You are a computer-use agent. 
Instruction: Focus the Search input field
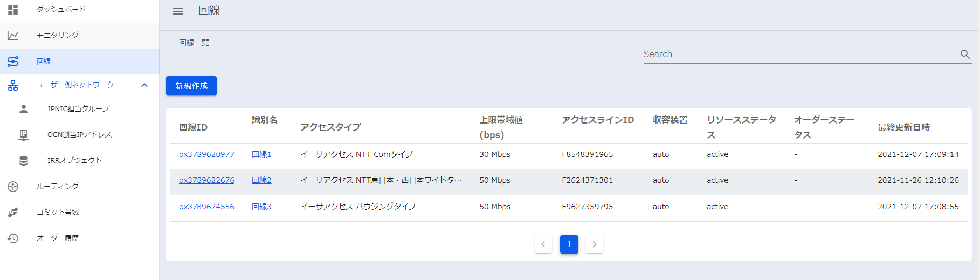(x=798, y=54)
